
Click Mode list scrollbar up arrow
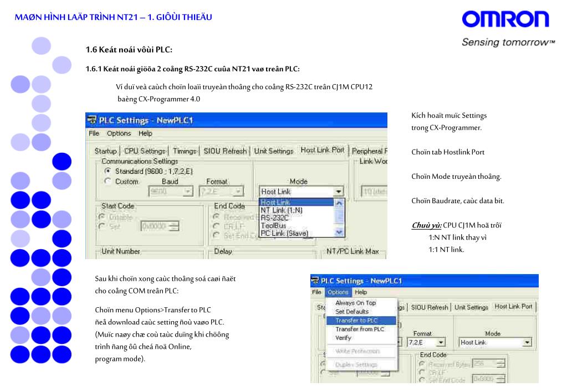tap(339, 203)
